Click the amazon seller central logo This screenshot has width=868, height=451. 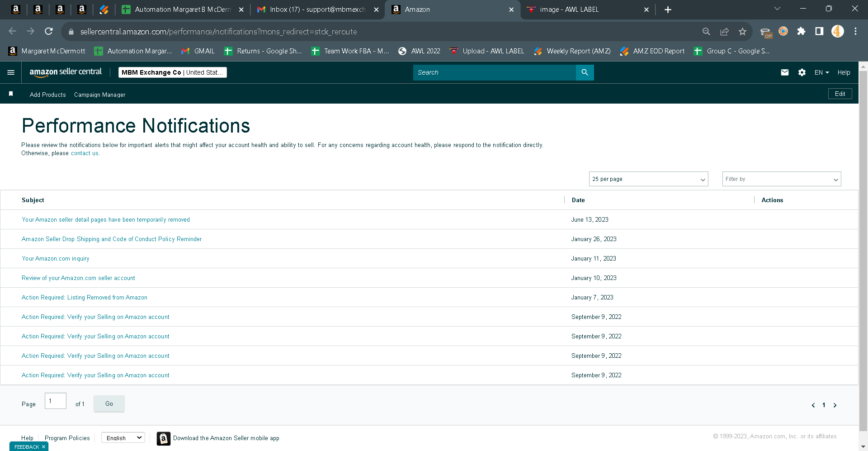click(x=66, y=72)
